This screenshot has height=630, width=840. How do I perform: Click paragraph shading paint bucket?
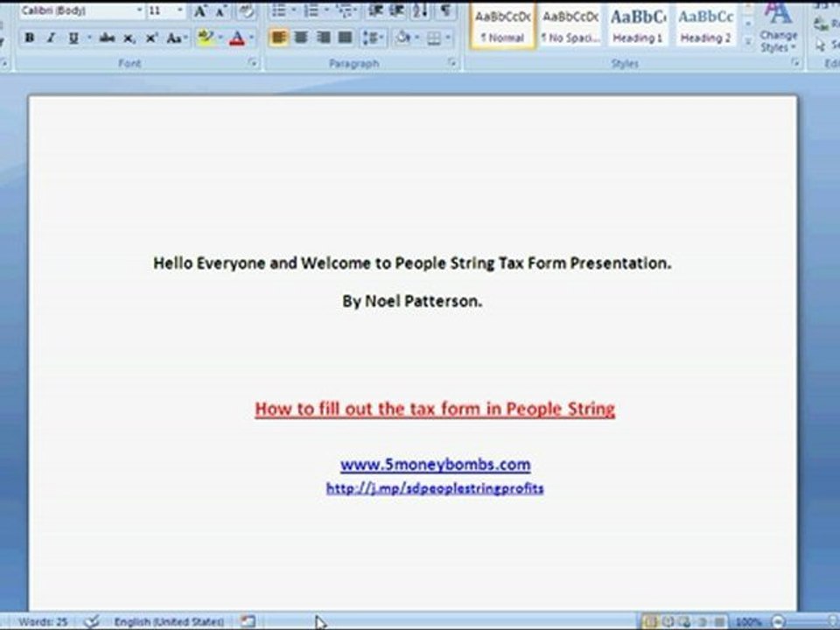tap(402, 38)
